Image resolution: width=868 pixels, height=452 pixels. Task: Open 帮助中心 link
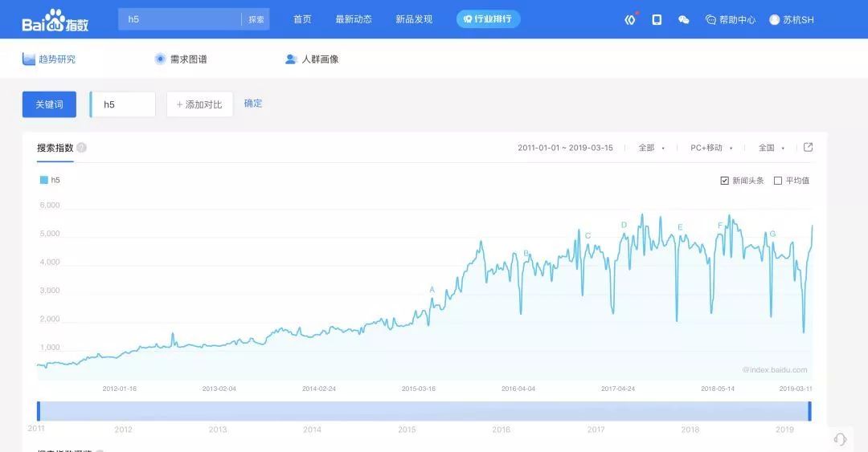pyautogui.click(x=737, y=20)
